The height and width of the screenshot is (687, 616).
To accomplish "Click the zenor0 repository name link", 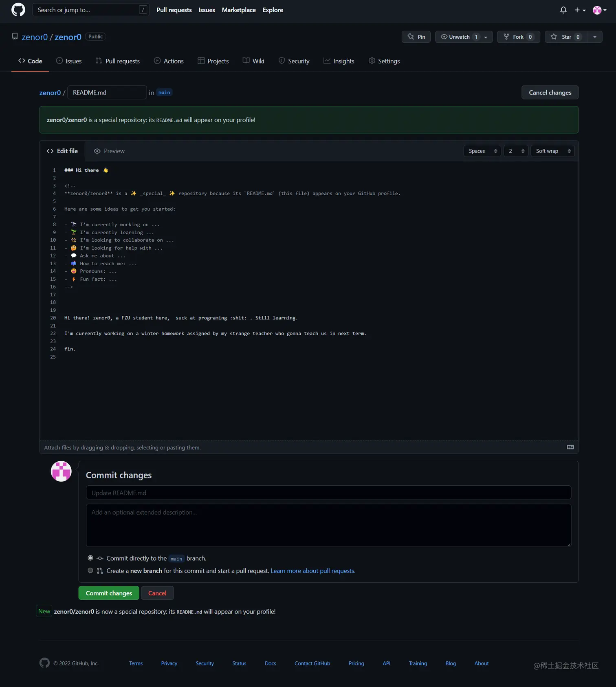I will [68, 37].
